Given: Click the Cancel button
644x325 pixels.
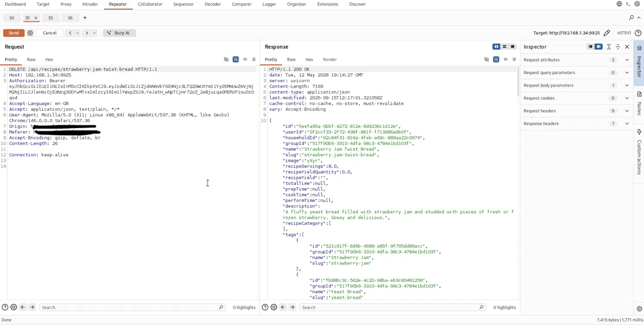Looking at the screenshot, I should (x=50, y=33).
